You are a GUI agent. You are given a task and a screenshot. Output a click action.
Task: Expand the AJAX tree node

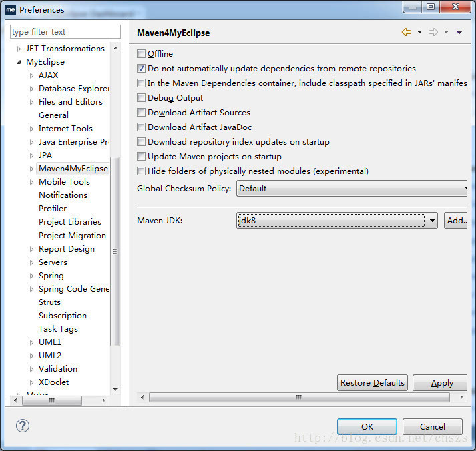coord(31,75)
